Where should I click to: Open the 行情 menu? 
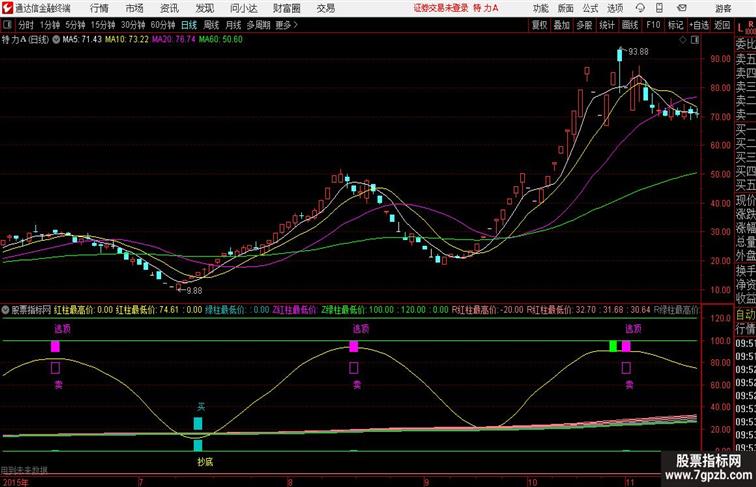tap(99, 8)
